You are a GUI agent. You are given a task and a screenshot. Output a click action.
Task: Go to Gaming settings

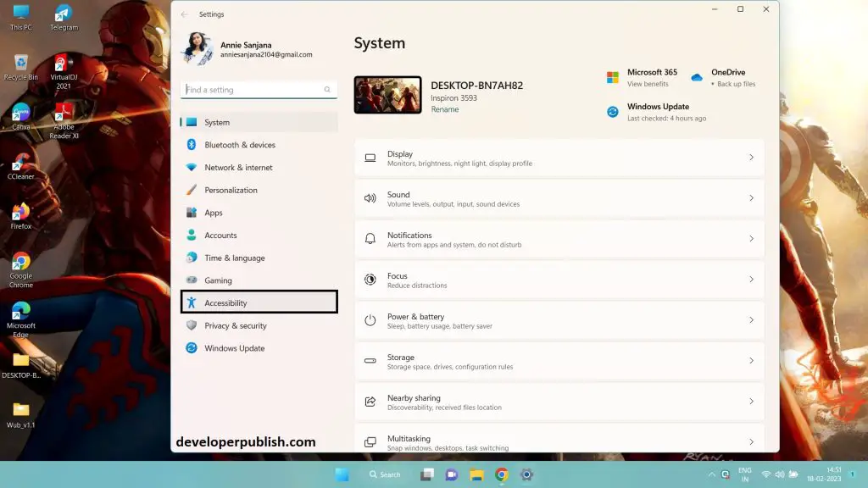coord(259,280)
